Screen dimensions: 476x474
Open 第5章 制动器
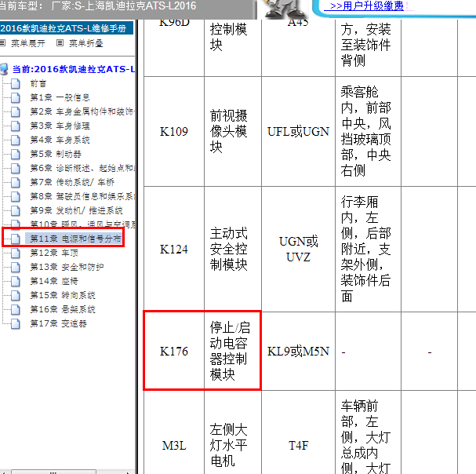[x=56, y=154]
